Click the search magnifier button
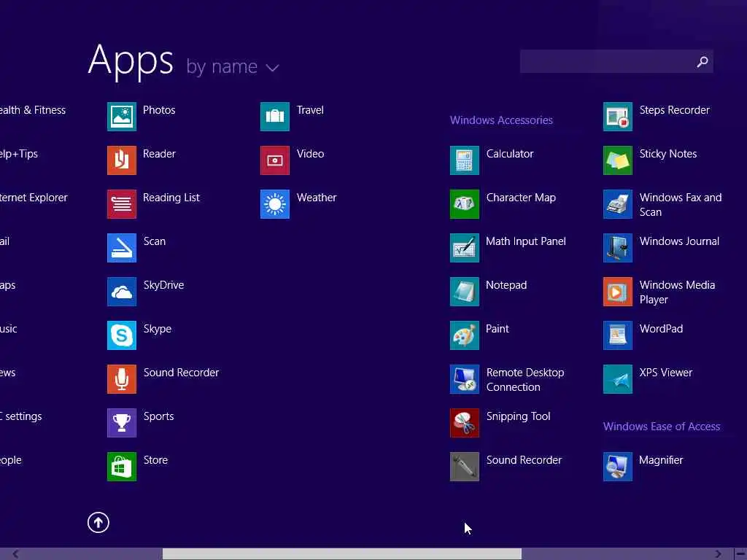This screenshot has width=747, height=560. coord(703,61)
